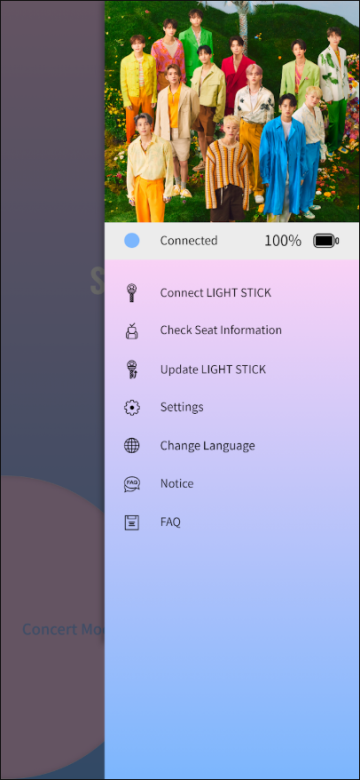Select Update LIGHT STICK option

[213, 369]
